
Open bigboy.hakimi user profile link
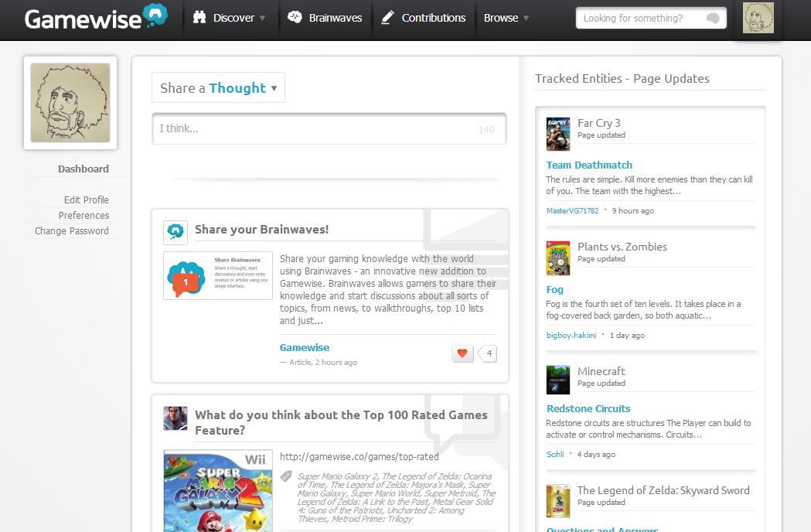pyautogui.click(x=571, y=336)
